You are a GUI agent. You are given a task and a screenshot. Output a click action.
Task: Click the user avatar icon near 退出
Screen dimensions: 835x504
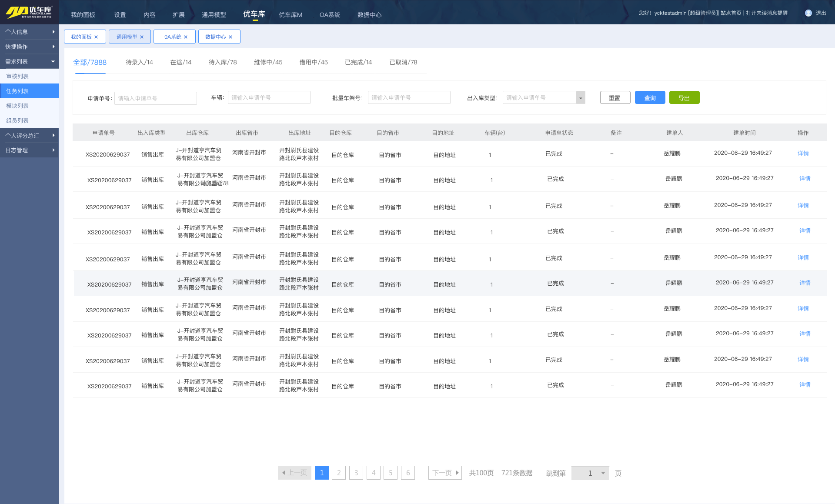click(808, 13)
